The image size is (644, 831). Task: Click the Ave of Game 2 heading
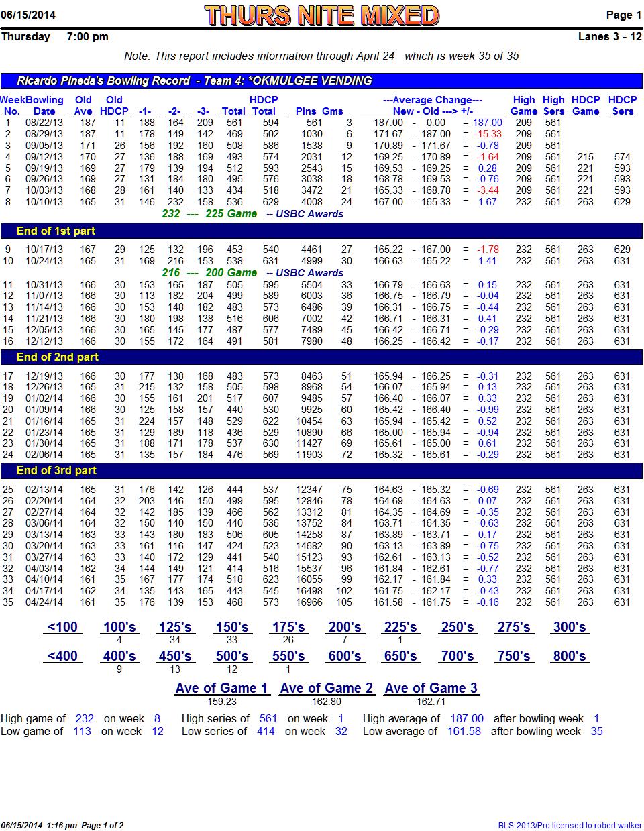(327, 688)
